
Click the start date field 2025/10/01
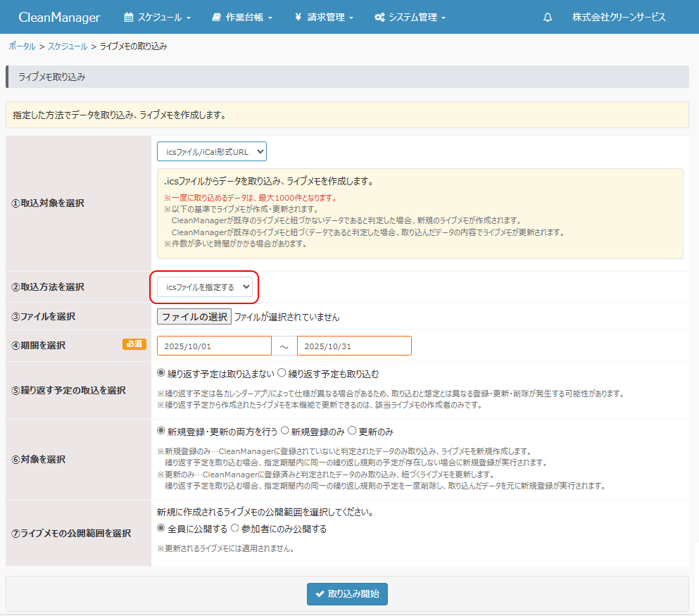(214, 346)
